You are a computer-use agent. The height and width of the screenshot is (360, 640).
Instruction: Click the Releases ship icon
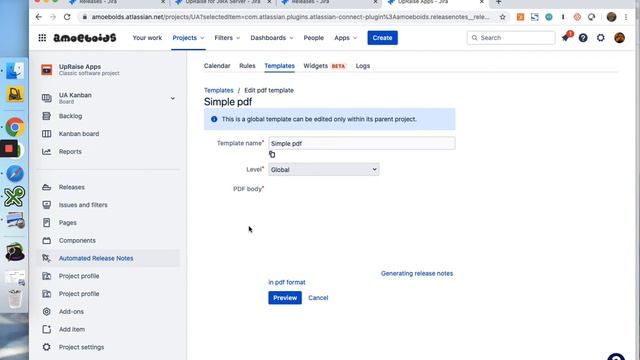[x=47, y=187]
